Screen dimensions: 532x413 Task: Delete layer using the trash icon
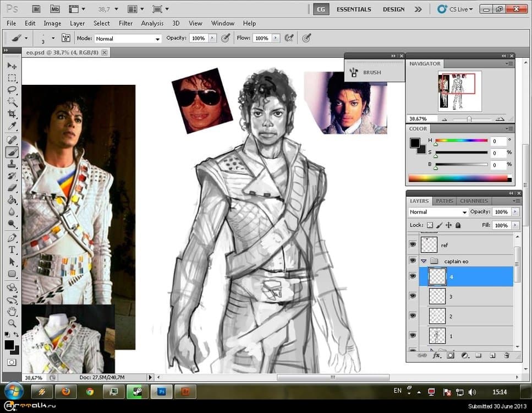pos(507,356)
